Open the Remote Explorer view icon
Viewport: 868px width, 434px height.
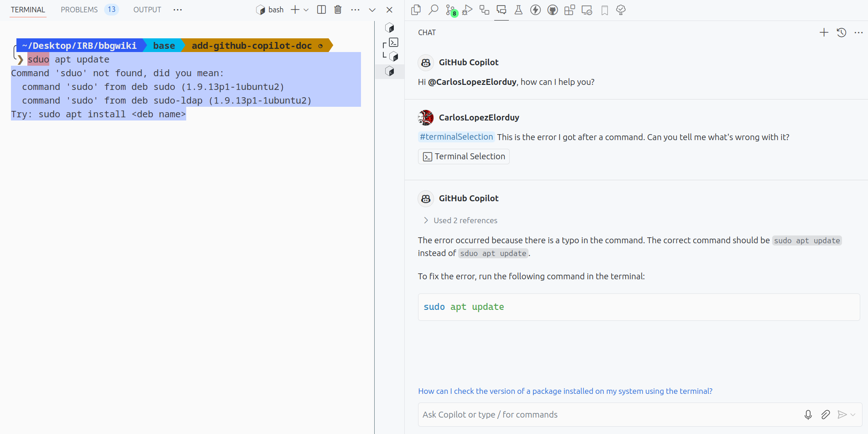[x=587, y=10]
